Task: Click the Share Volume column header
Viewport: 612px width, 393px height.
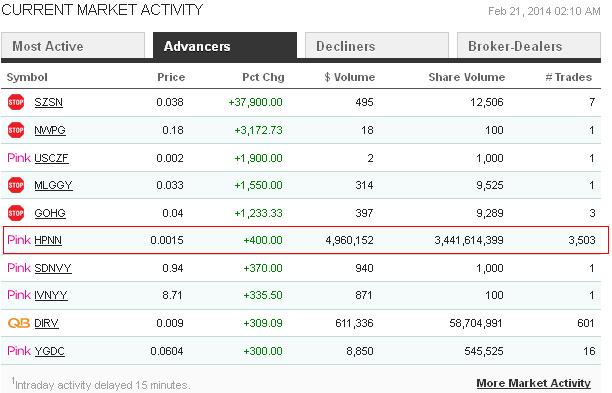Action: [467, 77]
